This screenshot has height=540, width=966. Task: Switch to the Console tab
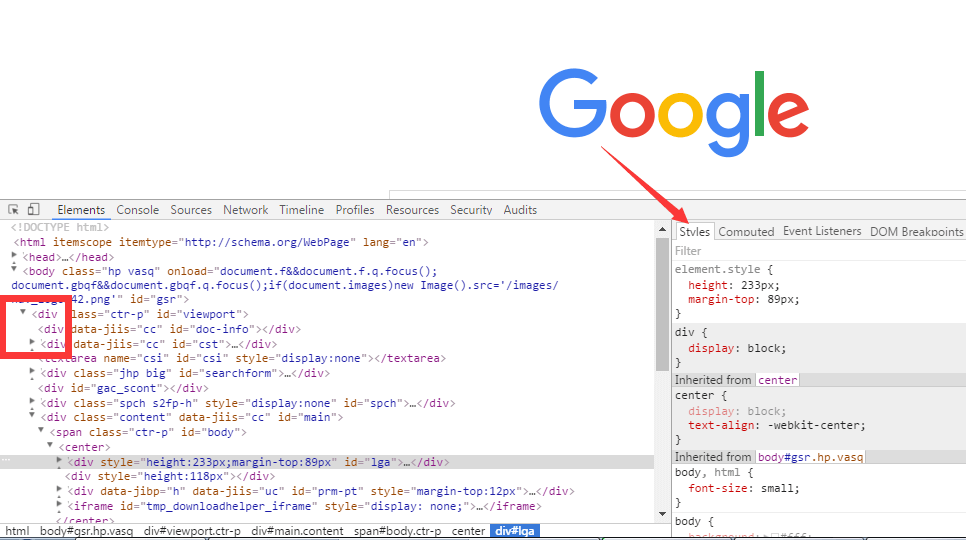(137, 210)
